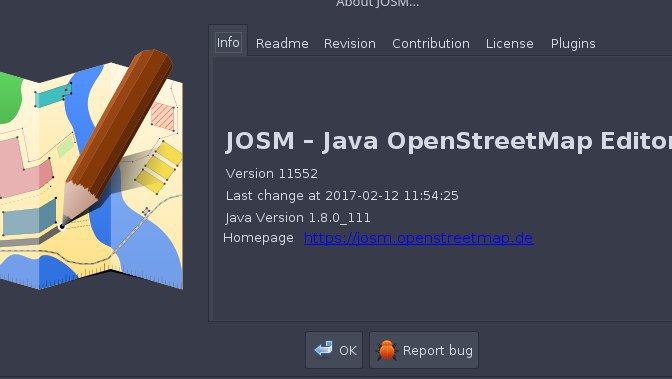The width and height of the screenshot is (672, 379).
Task: Click the Version 11552 text
Action: tap(272, 174)
